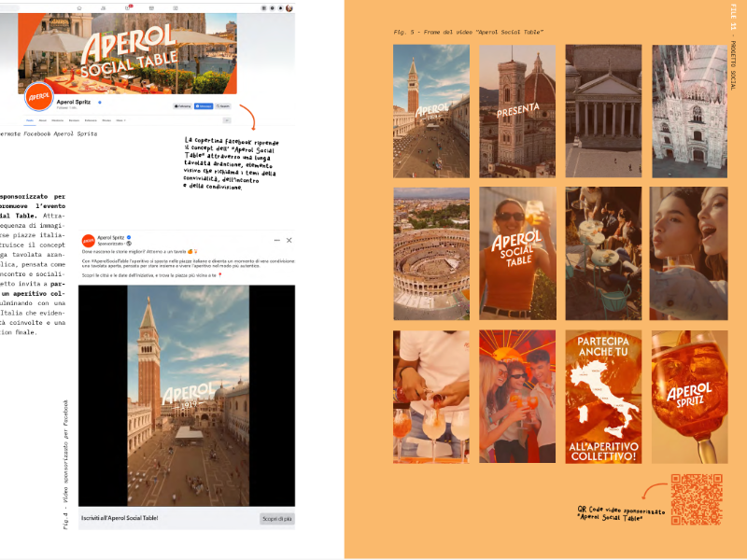
Task: Click the blue verified badge next to page name
Action: (x=100, y=102)
